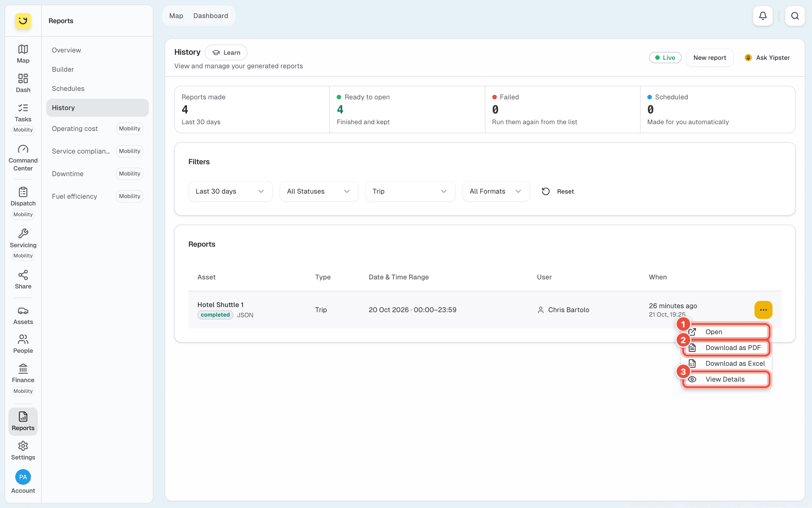The width and height of the screenshot is (812, 508).
Task: Reset the filters
Action: pyautogui.click(x=558, y=191)
